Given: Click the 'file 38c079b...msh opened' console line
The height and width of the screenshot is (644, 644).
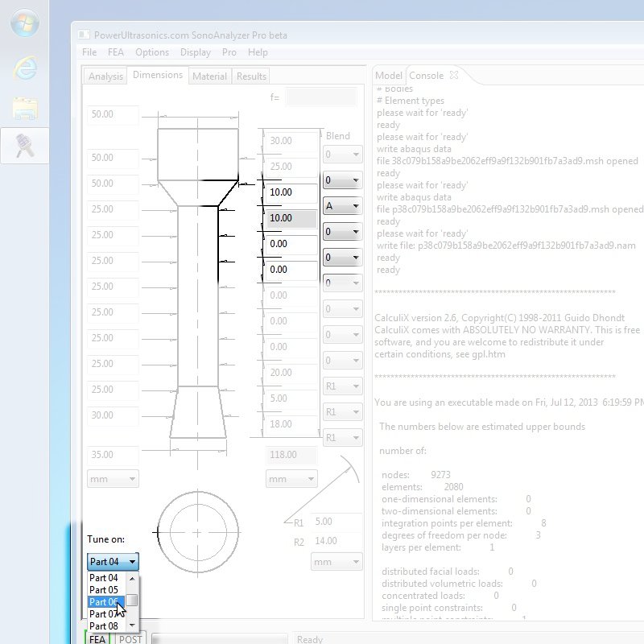Looking at the screenshot, I should [x=507, y=161].
